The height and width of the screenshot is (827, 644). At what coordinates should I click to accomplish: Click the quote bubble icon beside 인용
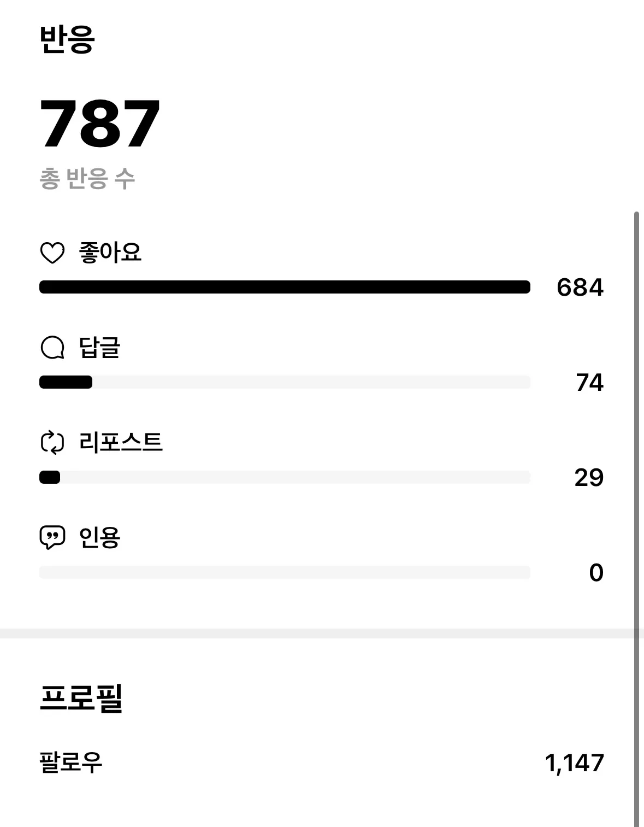click(x=52, y=538)
